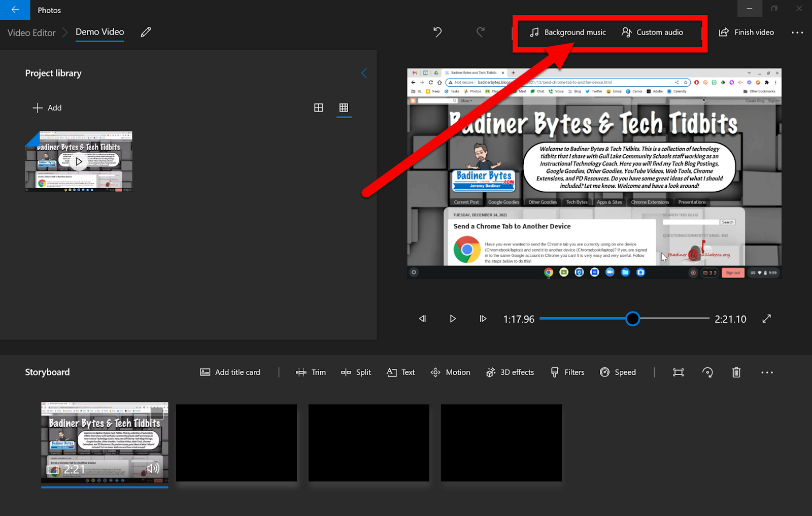Collapse the Project library panel

(364, 73)
